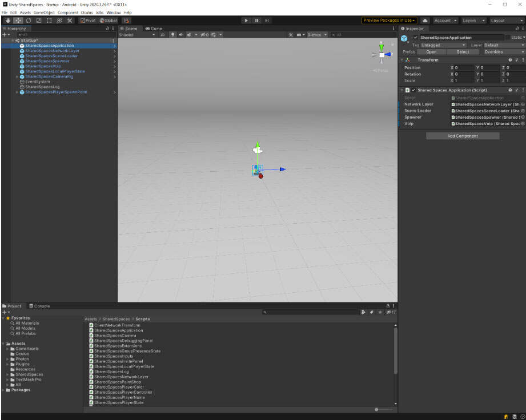Open the GameObject menu
The width and height of the screenshot is (526, 420).
(43, 12)
